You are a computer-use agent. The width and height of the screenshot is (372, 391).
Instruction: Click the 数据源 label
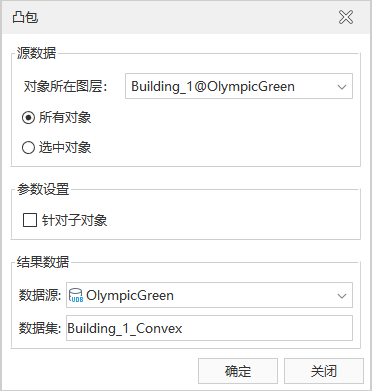click(x=40, y=295)
